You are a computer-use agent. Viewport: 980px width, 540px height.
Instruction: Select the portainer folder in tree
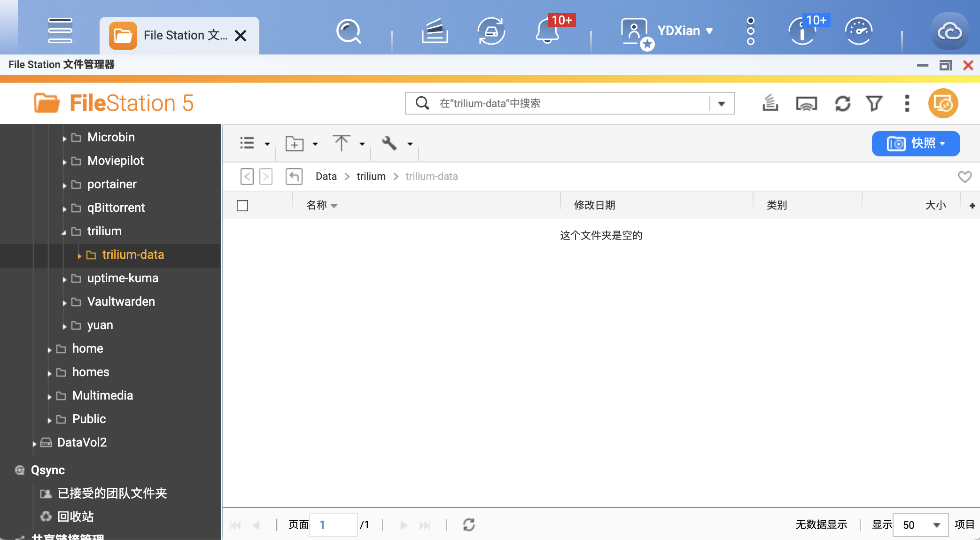pyautogui.click(x=112, y=184)
